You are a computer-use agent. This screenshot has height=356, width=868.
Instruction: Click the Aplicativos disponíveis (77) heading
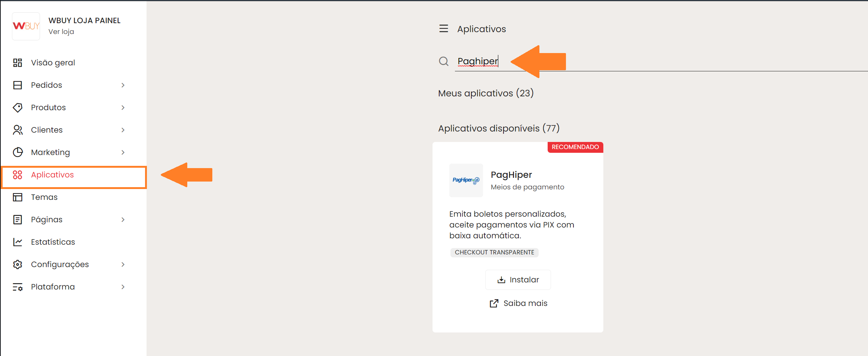[499, 128]
